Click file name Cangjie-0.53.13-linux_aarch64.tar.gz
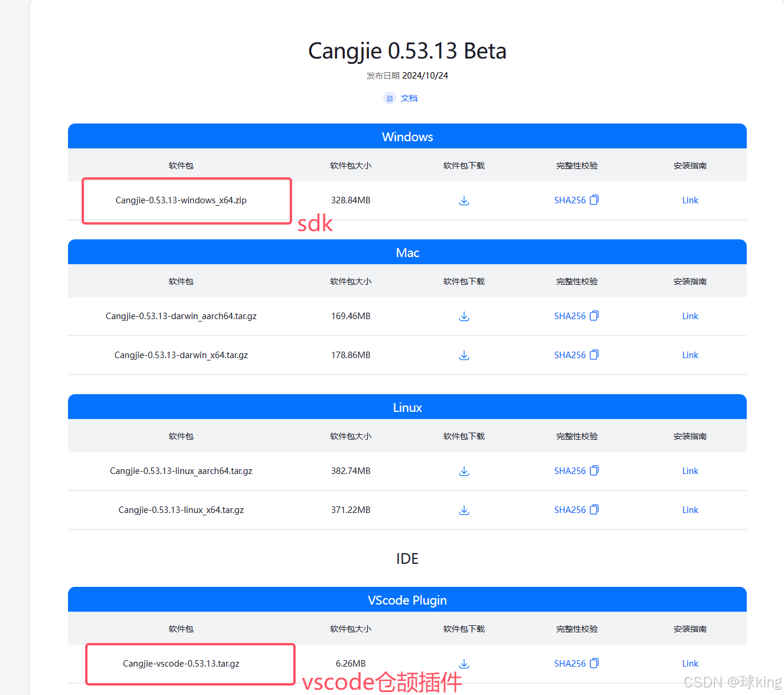Viewport: 784px width, 695px height. tap(181, 471)
